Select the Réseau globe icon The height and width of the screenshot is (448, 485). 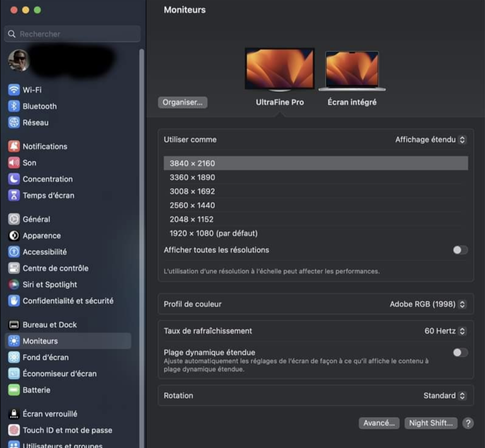pyautogui.click(x=14, y=123)
